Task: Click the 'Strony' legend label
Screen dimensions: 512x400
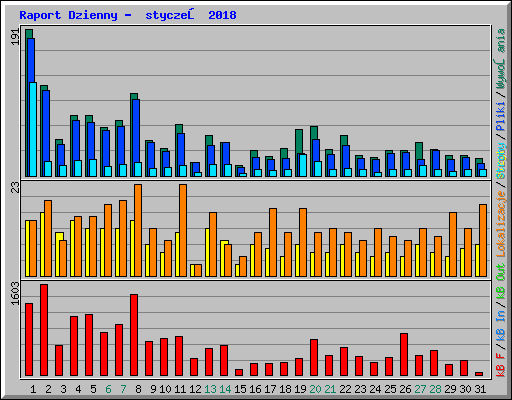Action: pos(501,161)
